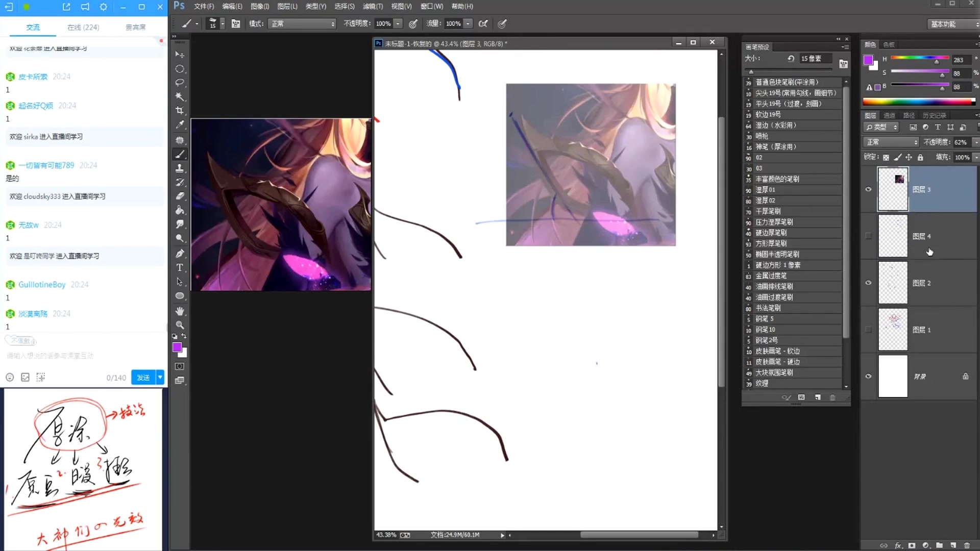Screen dimensions: 980x551
Task: Hide layer 图层 3 visibility eye
Action: click(x=868, y=189)
